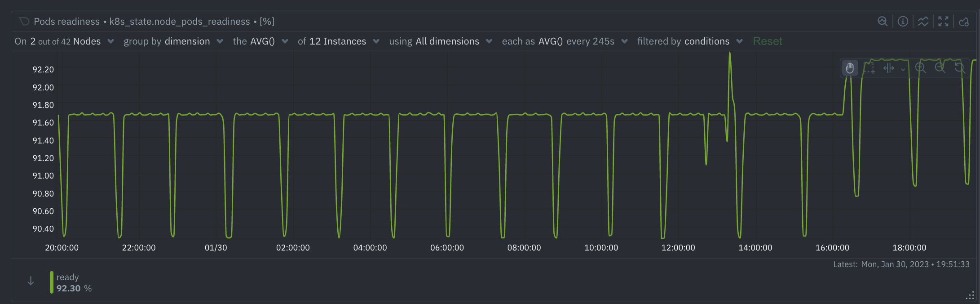Screen dimensions: 980x304
Task: Show chart information icon
Action: tap(903, 21)
